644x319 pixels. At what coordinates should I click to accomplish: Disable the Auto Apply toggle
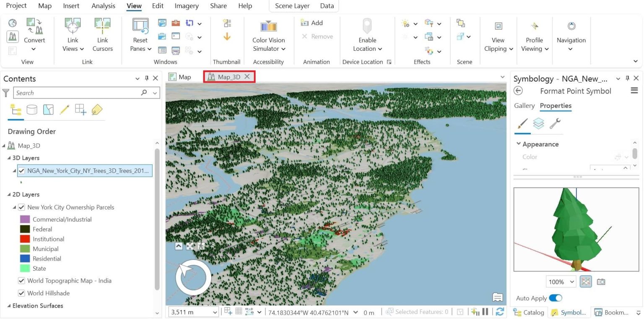click(556, 298)
